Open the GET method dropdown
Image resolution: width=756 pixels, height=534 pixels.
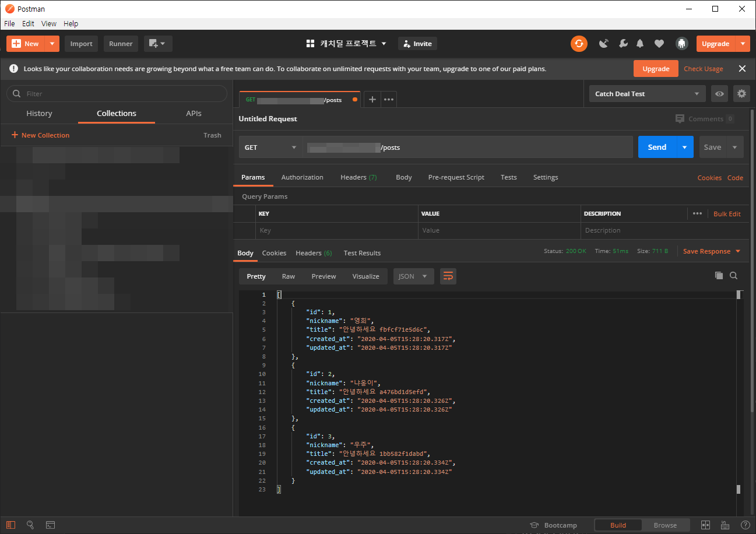(x=270, y=147)
